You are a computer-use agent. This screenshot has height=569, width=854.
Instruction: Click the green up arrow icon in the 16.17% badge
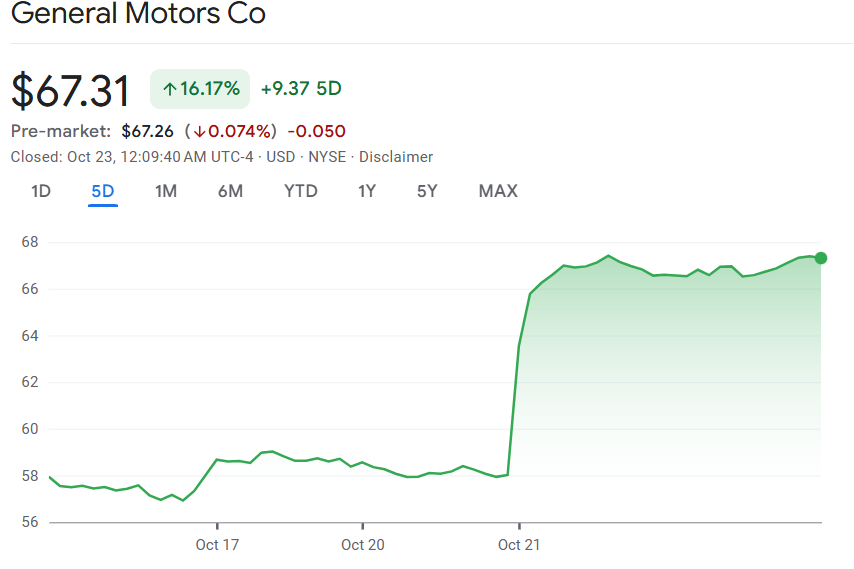(x=169, y=89)
